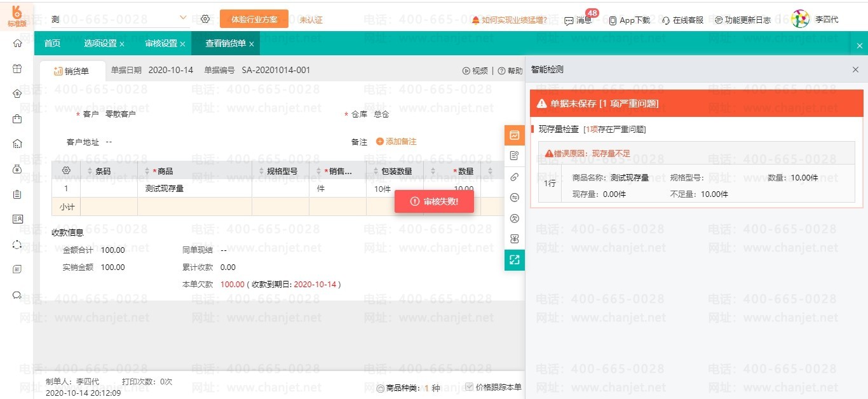This screenshot has width=868, height=399.
Task: Expand the company name dropdown arrow
Action: (x=183, y=18)
